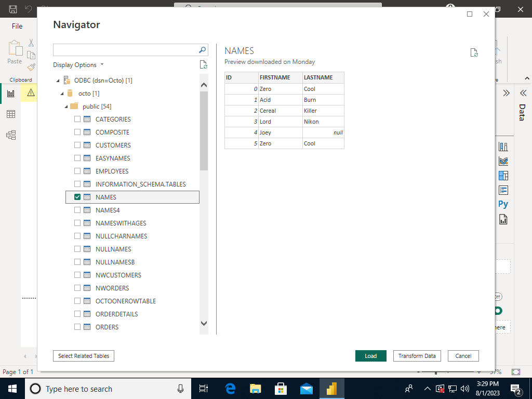
Task: Click the refresh preview icon above the table list
Action: pyautogui.click(x=203, y=64)
